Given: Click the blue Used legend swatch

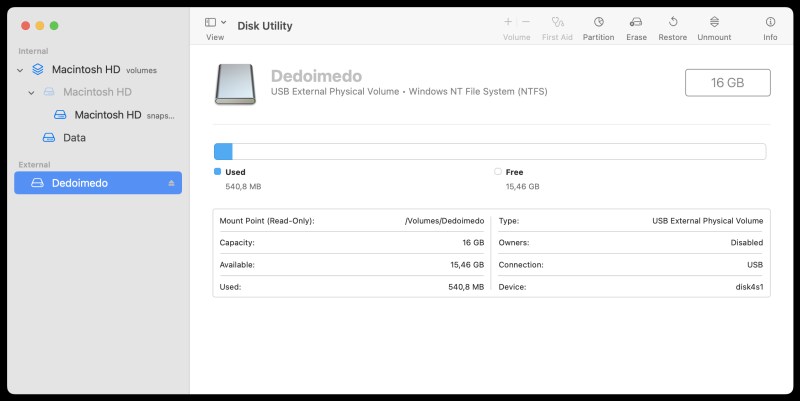Looking at the screenshot, I should 218,172.
